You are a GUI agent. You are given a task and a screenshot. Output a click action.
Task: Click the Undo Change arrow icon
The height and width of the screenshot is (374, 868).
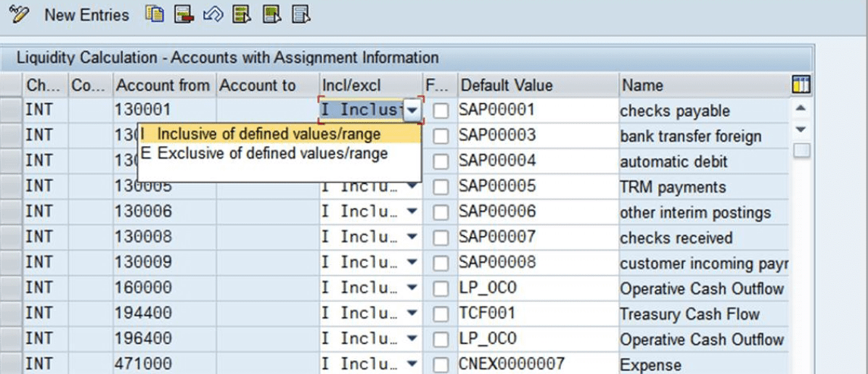pos(212,14)
